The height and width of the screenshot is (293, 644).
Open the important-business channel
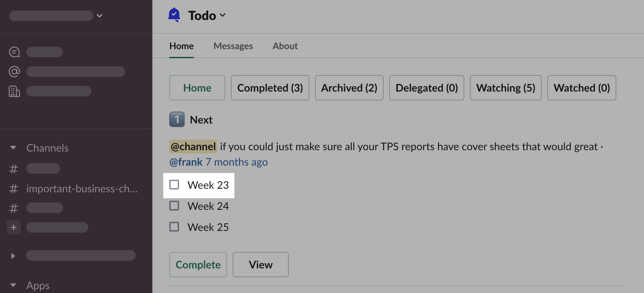coord(82,189)
